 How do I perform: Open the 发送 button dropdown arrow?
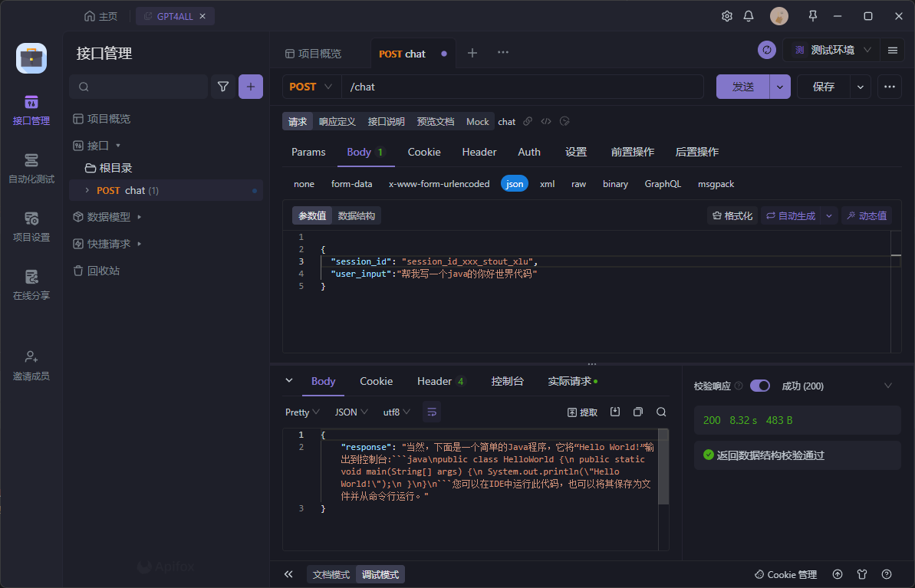[780, 87]
